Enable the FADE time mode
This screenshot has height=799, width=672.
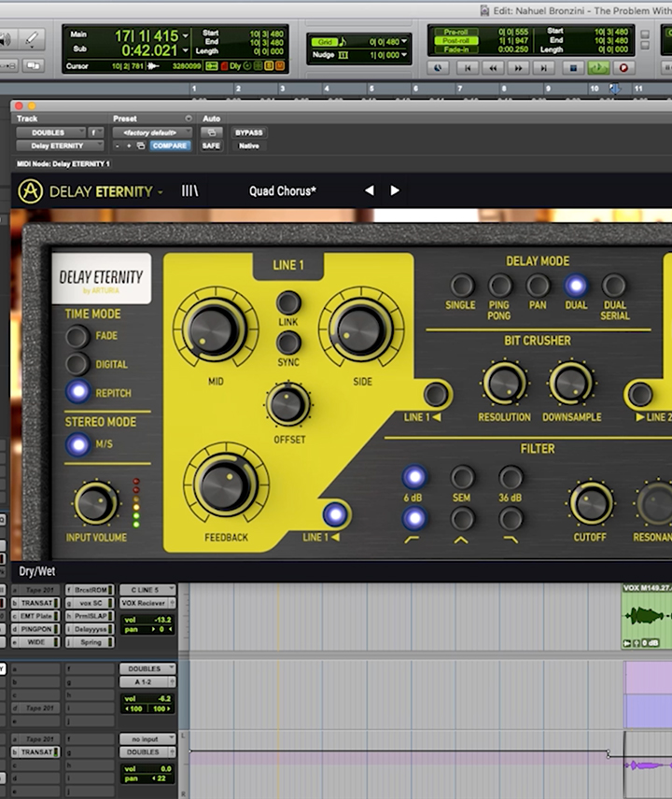click(77, 336)
